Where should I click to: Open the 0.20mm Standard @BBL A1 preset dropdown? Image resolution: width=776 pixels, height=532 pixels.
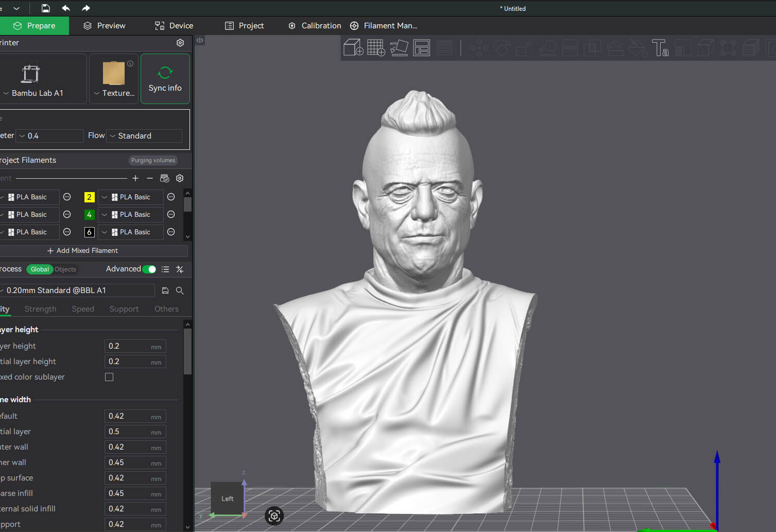click(x=76, y=290)
